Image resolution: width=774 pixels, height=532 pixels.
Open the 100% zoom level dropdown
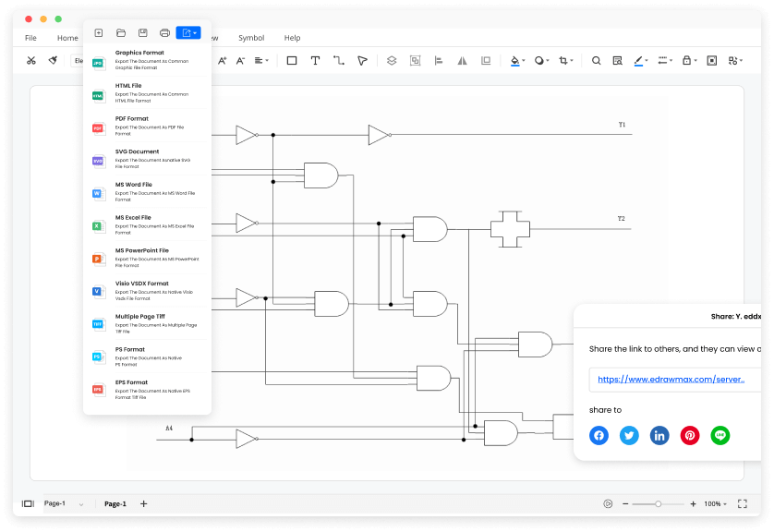tap(715, 503)
